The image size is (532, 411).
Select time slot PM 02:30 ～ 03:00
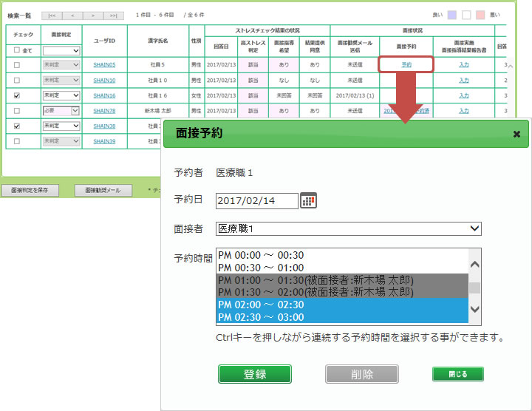(342, 317)
